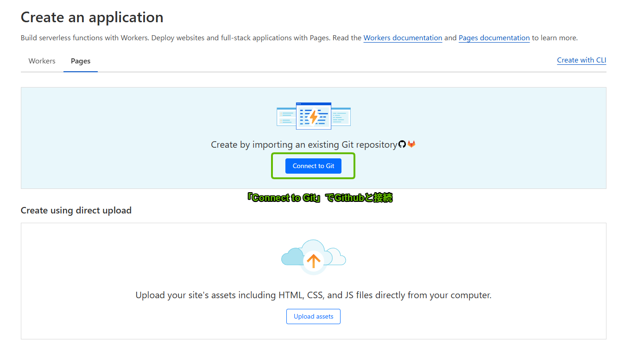Click the orange up arrow upload icon
The width and height of the screenshot is (644, 357).
pos(314,261)
